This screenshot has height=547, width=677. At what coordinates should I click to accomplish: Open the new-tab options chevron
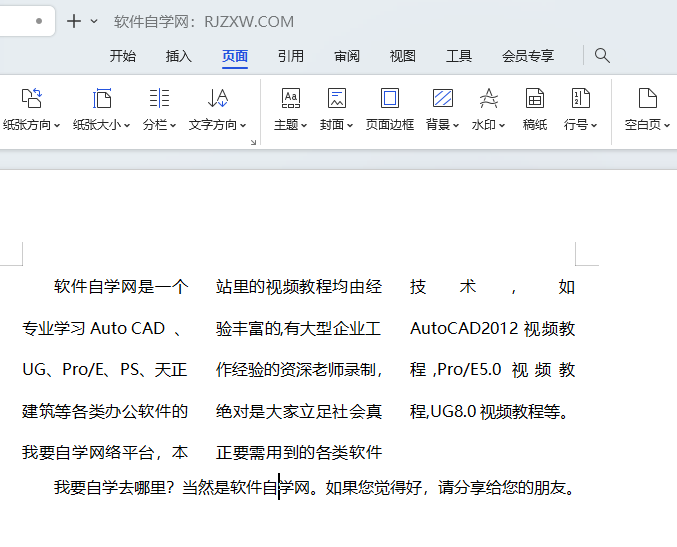tap(94, 21)
